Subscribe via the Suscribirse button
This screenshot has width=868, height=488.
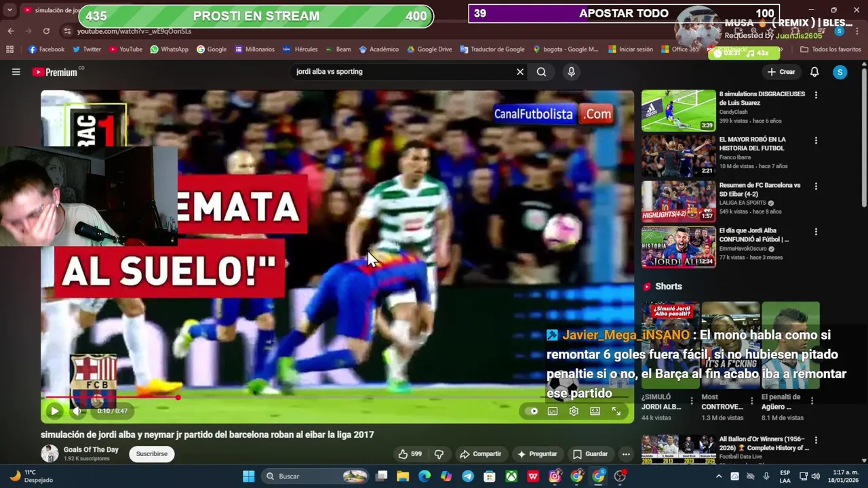[151, 454]
